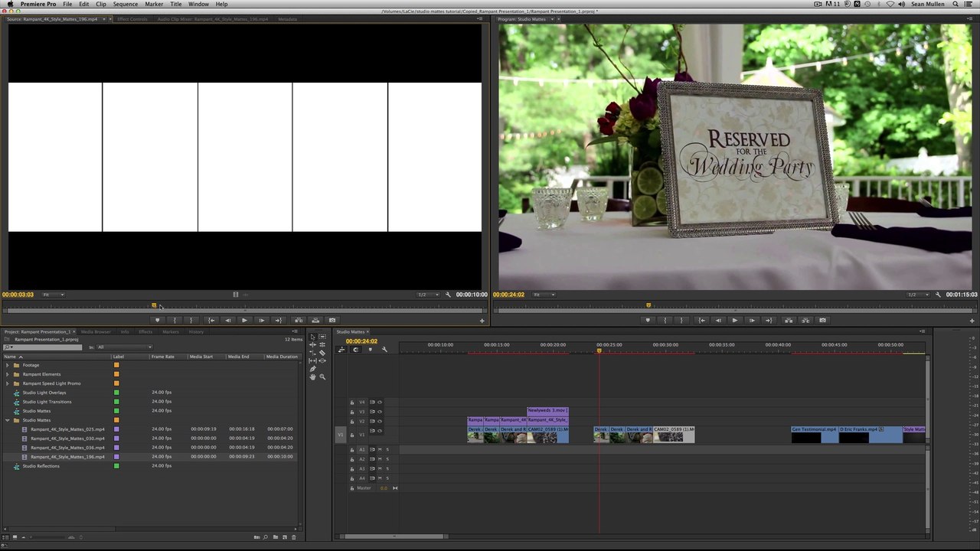Expand Rampant Speed Light Promo bin

coord(8,383)
